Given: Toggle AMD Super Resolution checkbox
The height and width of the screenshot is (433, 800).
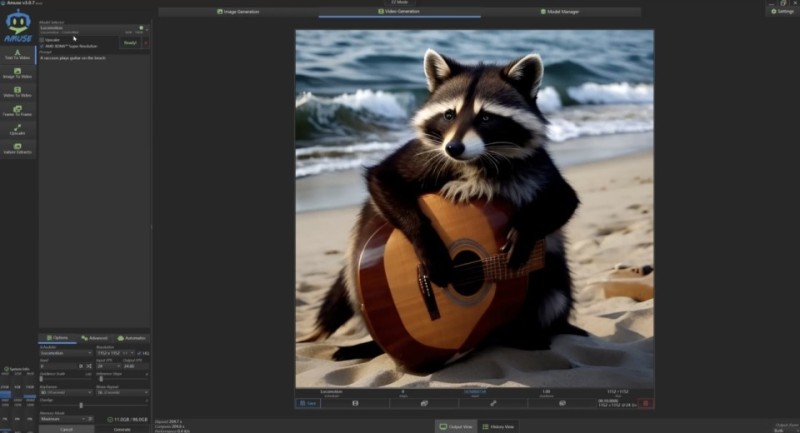Looking at the screenshot, I should [x=42, y=46].
